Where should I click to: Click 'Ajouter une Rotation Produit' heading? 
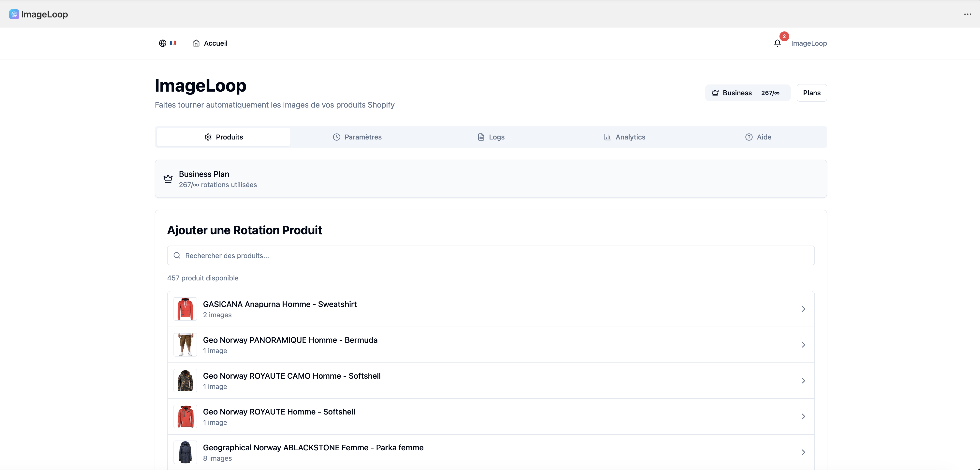tap(245, 230)
